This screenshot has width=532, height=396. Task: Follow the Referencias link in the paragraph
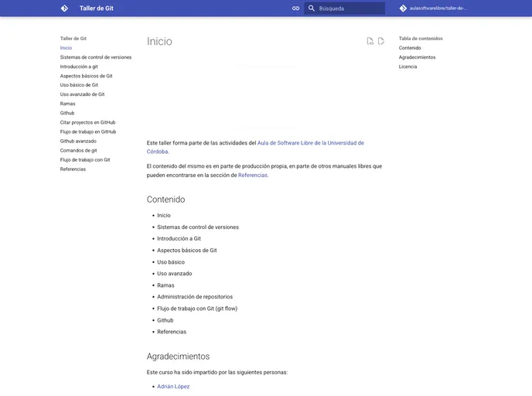(253, 175)
